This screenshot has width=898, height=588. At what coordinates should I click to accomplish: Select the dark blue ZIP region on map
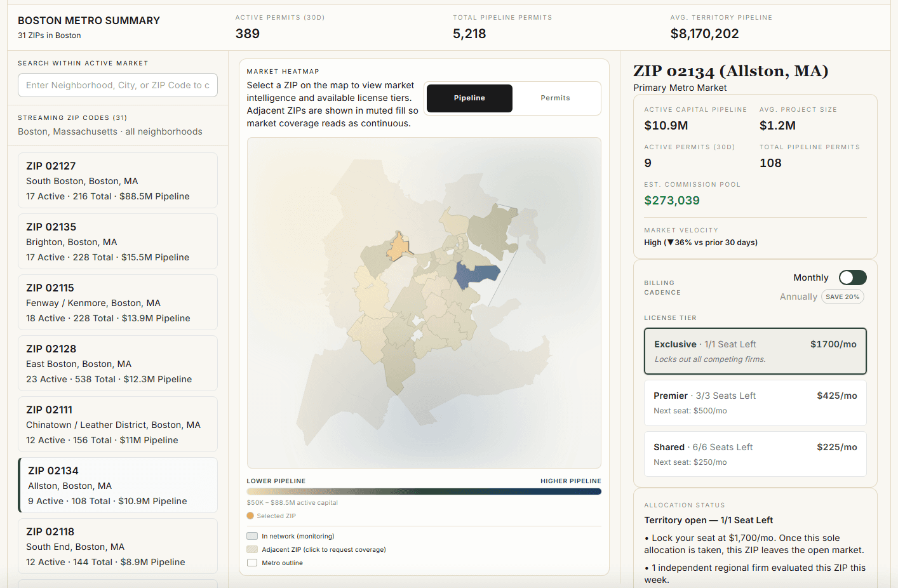point(476,276)
